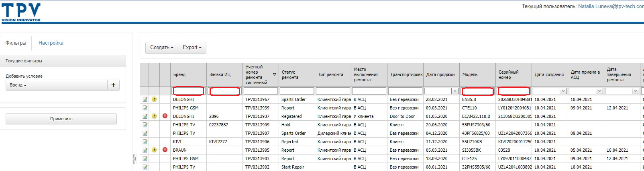Open edit icon for repair TPV0313909
Screen dimensions: 644x171
pos(145,125)
